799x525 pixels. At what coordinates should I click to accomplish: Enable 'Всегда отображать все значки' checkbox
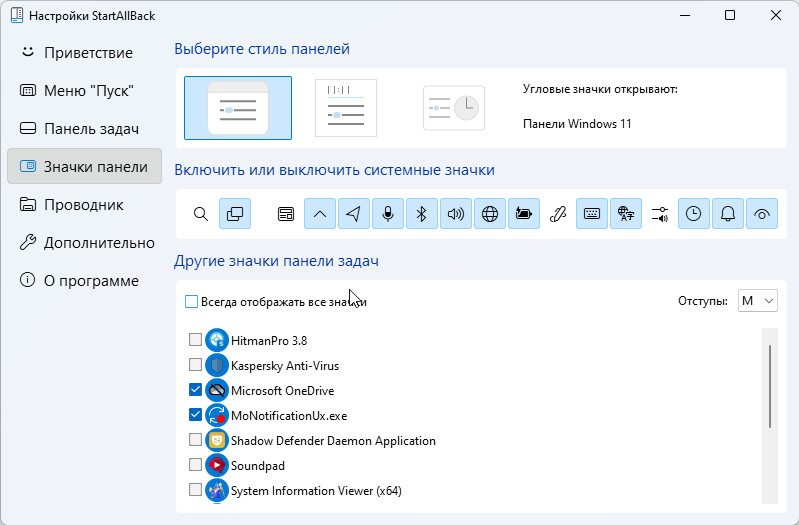191,301
